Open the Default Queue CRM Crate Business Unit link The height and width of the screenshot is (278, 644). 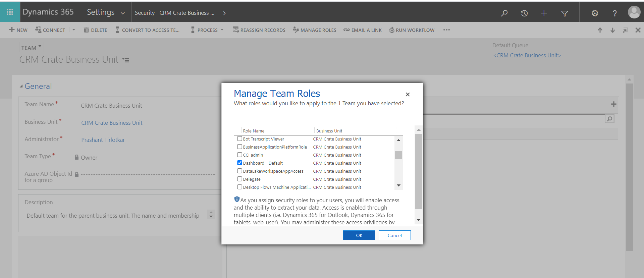click(527, 55)
